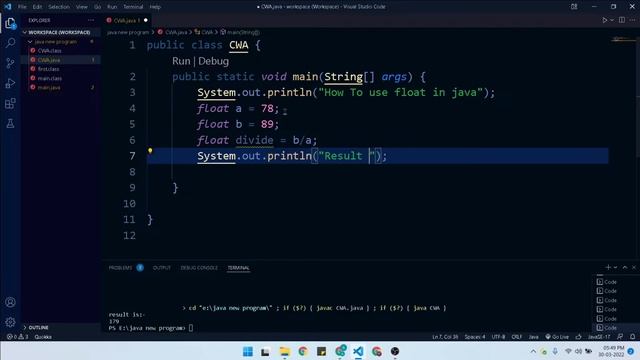Click the Quokka status bar item

(x=43, y=337)
